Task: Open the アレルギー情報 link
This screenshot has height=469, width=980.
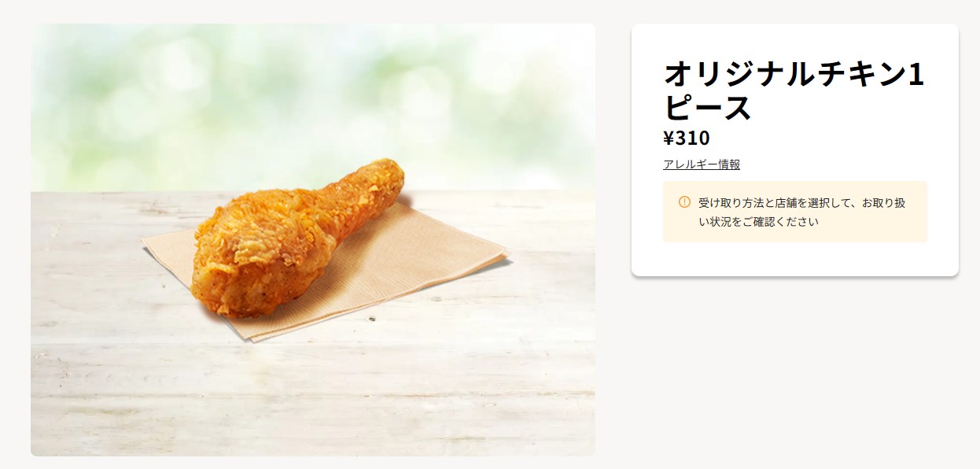Action: (702, 164)
